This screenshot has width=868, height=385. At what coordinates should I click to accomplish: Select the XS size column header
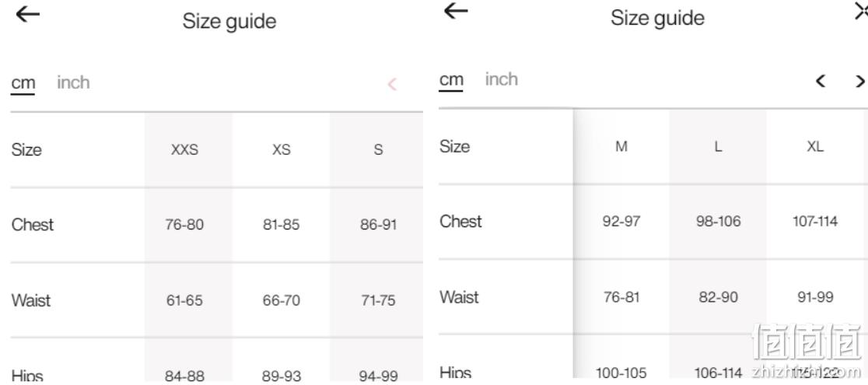[x=282, y=149]
